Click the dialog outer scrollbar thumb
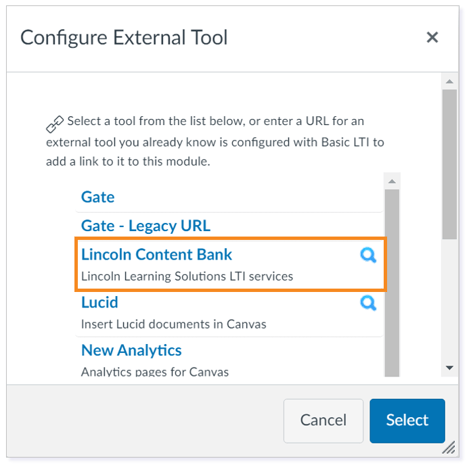 pyautogui.click(x=449, y=164)
